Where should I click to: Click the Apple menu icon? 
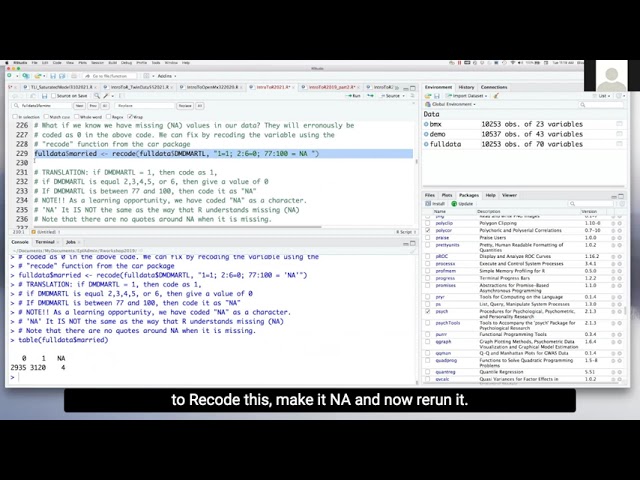pyautogui.click(x=7, y=63)
